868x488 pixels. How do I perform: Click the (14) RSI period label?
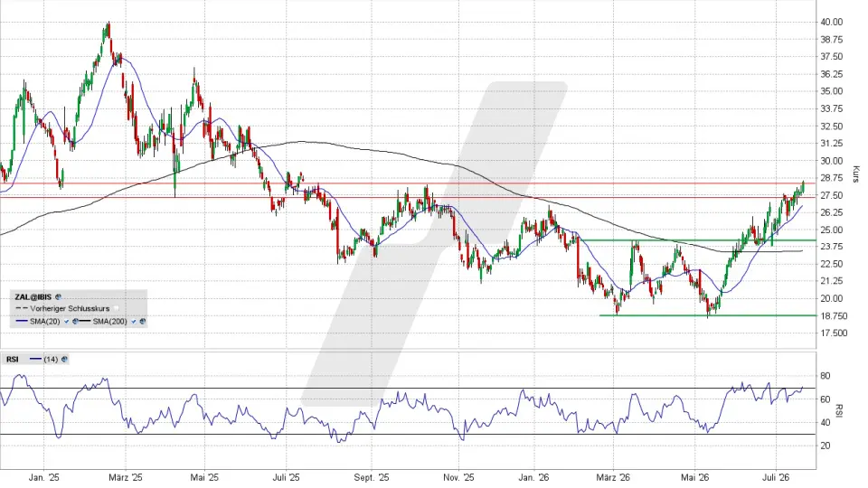(51, 359)
